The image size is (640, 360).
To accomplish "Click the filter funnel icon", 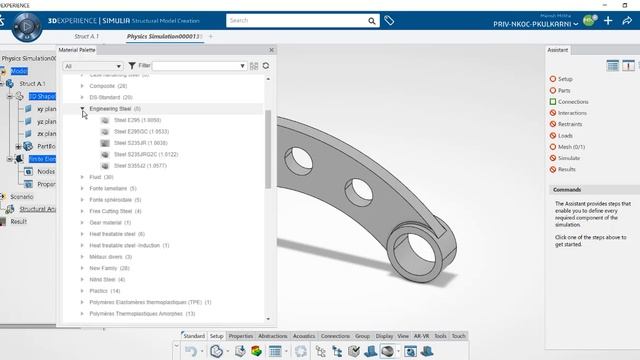I will click(132, 66).
